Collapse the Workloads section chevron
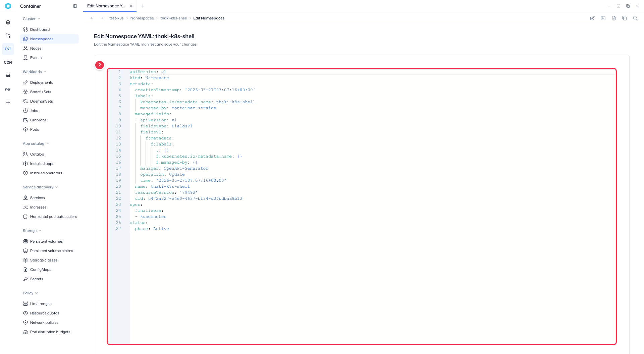The image size is (644, 354). pos(45,72)
